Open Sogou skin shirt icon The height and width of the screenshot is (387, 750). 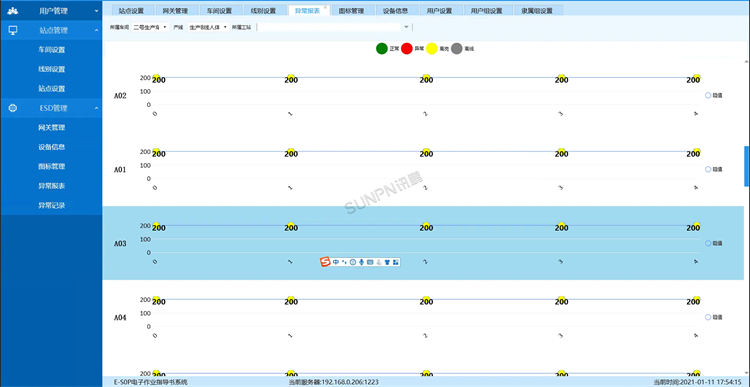387,262
